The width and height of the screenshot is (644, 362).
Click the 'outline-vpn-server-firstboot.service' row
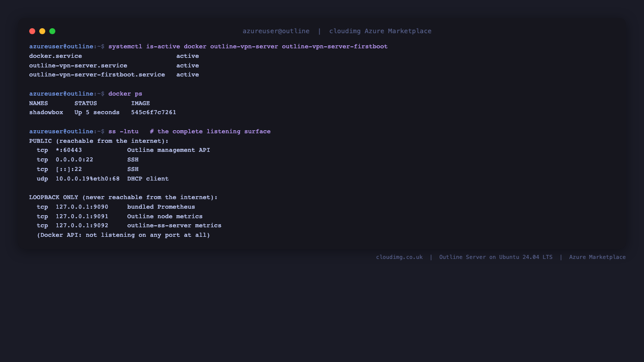pyautogui.click(x=114, y=75)
